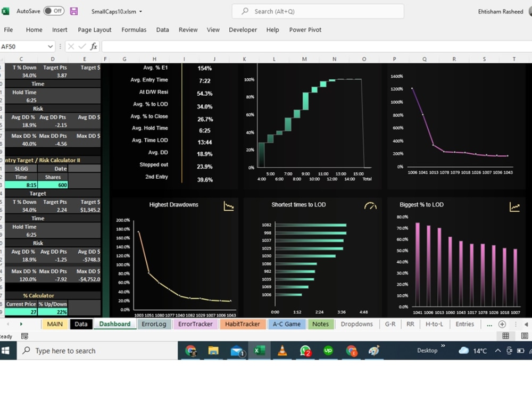Click the Type here to search box
Screen dimensions: 532x399
(x=97, y=351)
